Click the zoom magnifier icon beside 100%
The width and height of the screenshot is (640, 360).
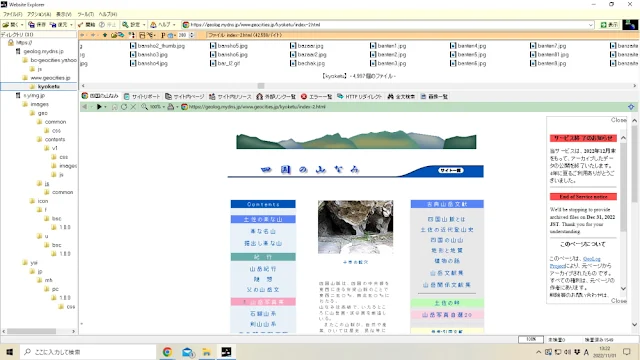(144, 107)
